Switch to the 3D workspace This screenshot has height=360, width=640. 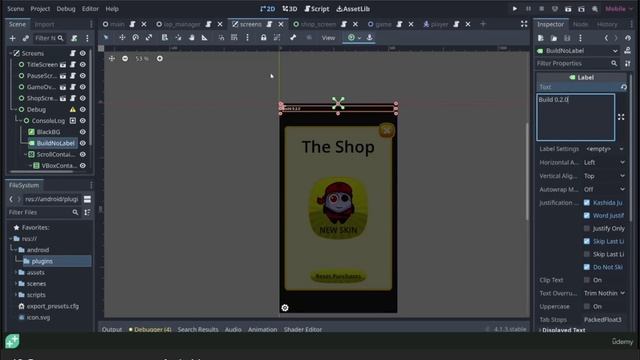click(x=290, y=9)
